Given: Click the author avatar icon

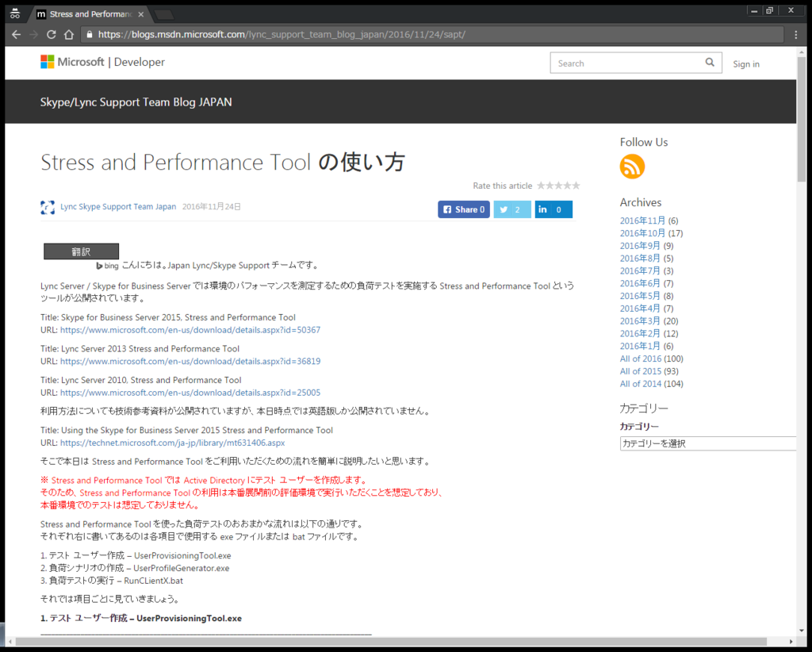Looking at the screenshot, I should (48, 207).
